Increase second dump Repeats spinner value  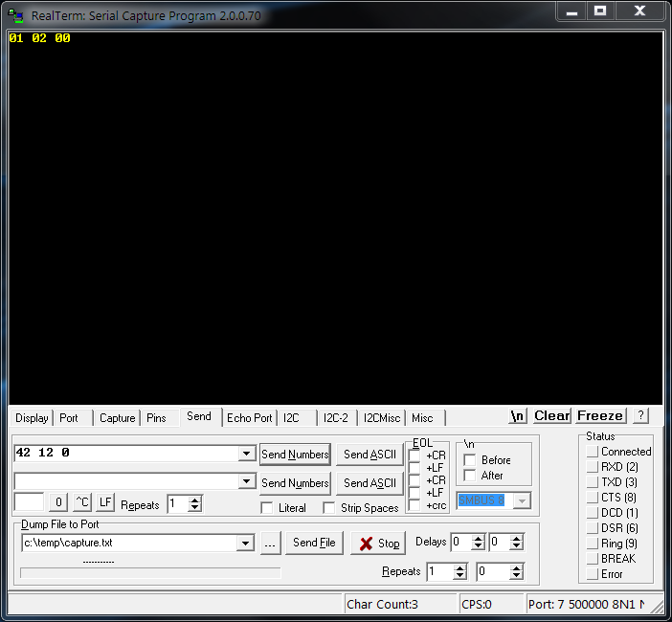click(516, 568)
